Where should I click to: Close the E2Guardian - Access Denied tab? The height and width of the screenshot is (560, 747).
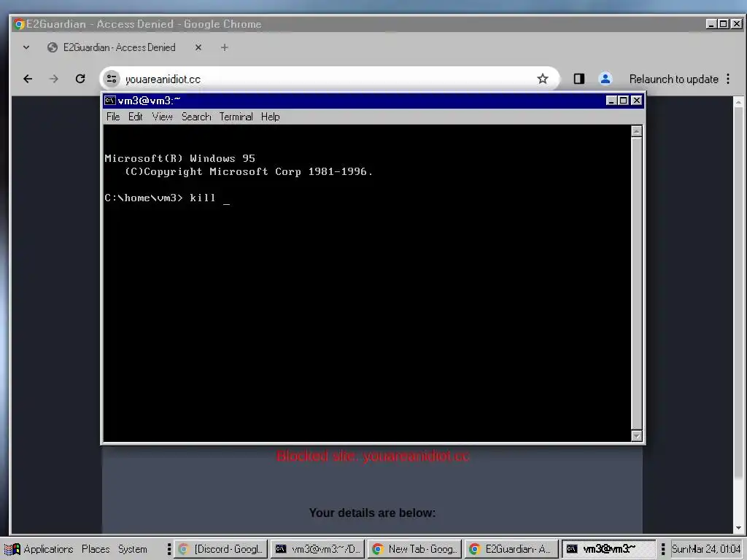[198, 47]
